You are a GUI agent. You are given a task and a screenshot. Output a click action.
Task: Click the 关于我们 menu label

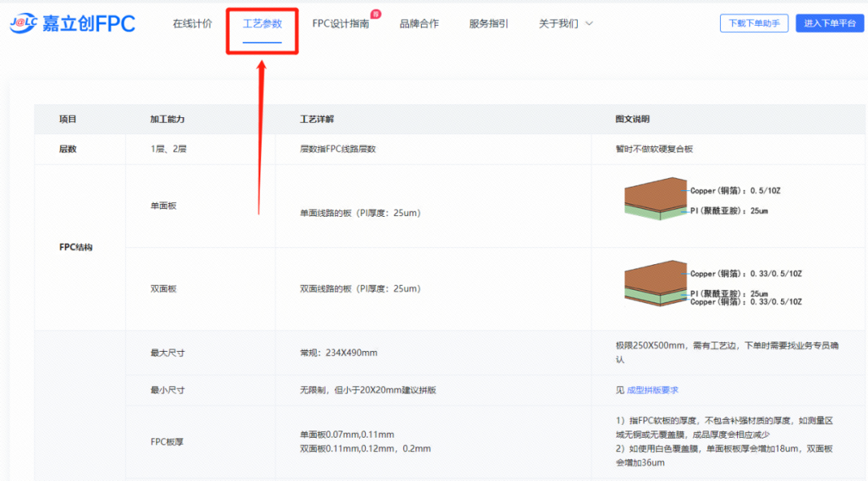pos(558,24)
